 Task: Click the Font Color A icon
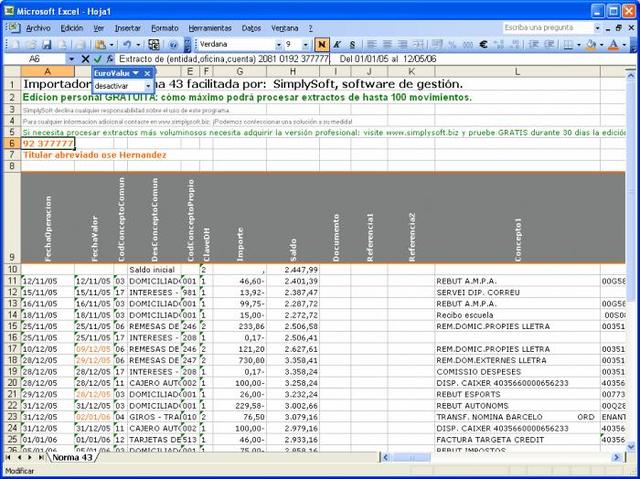(613, 44)
